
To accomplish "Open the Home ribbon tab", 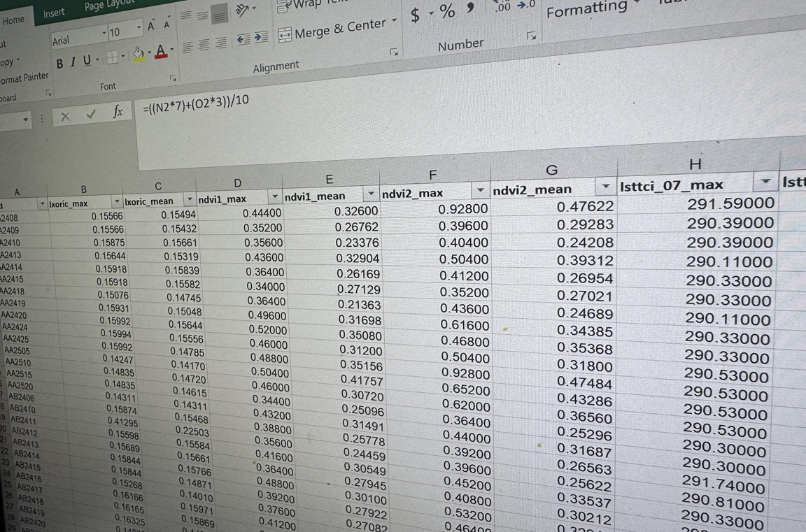I will click(13, 20).
